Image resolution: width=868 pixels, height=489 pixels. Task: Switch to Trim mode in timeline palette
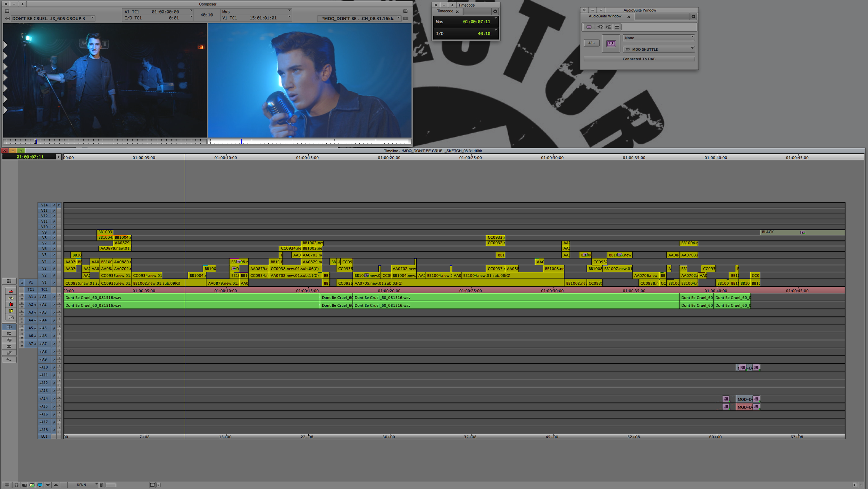coord(9,334)
